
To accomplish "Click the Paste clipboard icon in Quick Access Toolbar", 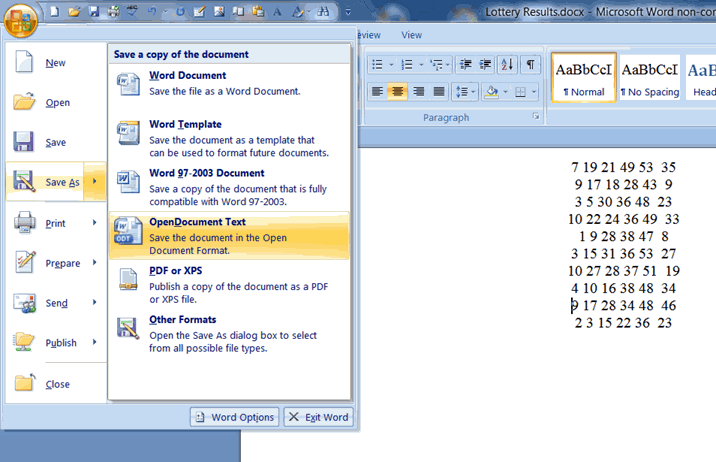I will coord(258,11).
